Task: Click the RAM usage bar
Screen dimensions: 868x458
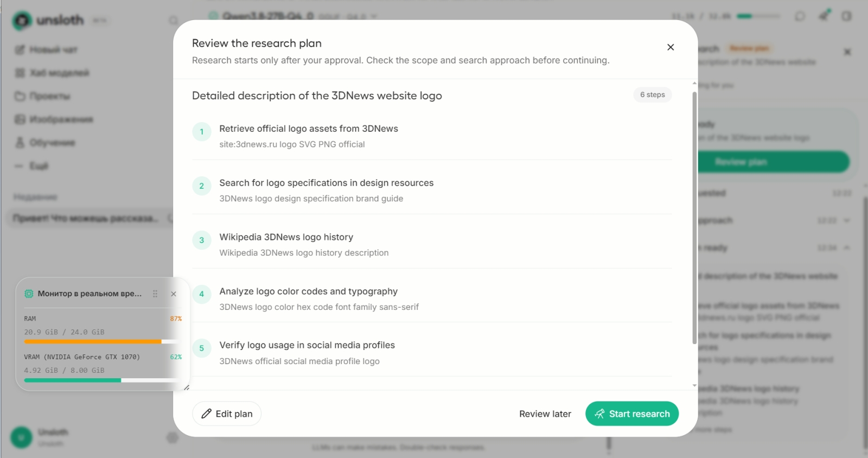Action: 101,341
